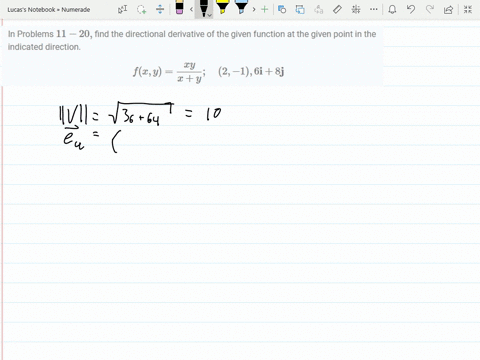Add a new pen with plus icon
Image resolution: width=480 pixels, height=360 pixels.
[265, 9]
